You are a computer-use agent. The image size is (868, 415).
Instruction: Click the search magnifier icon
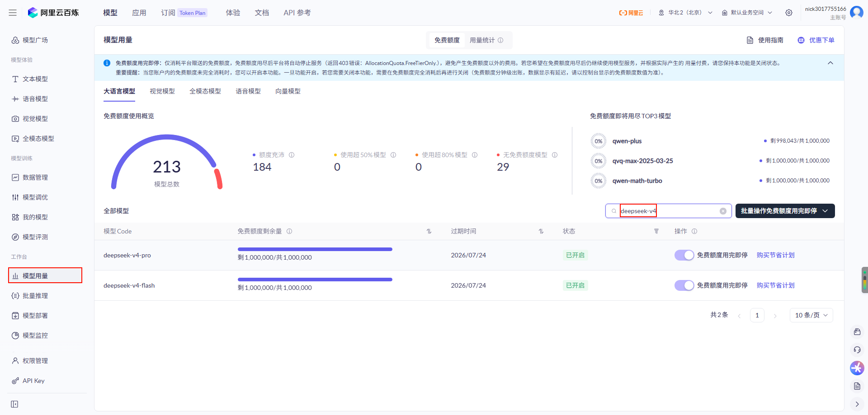(614, 211)
